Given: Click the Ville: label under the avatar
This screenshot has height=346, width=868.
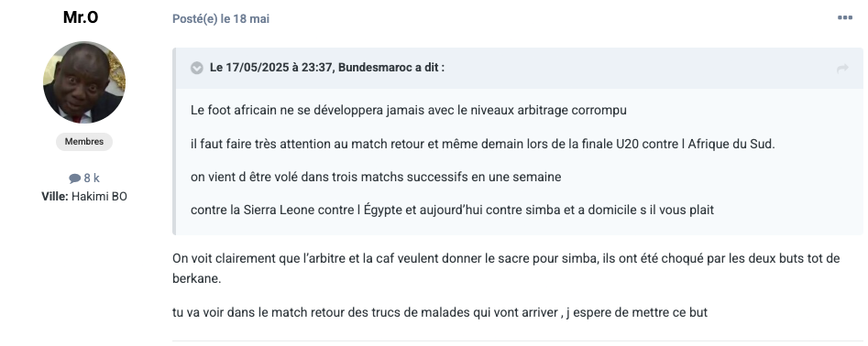Looking at the screenshot, I should tap(55, 196).
